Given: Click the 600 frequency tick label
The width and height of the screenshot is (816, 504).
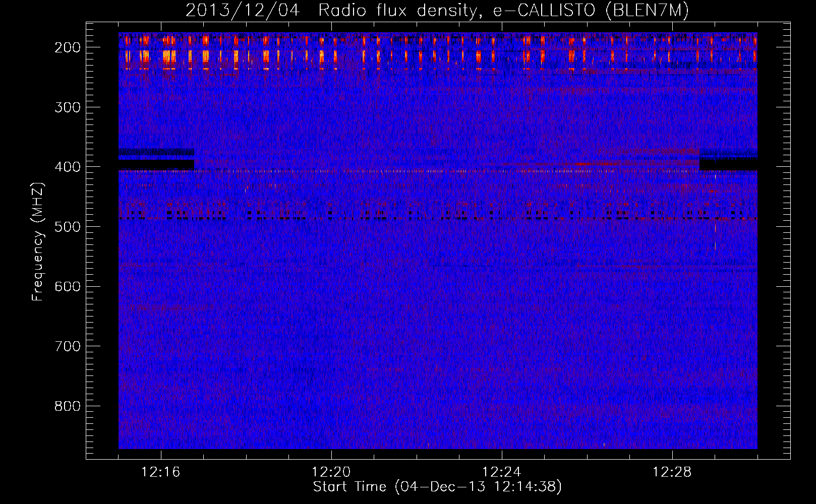Looking at the screenshot, I should (x=68, y=287).
